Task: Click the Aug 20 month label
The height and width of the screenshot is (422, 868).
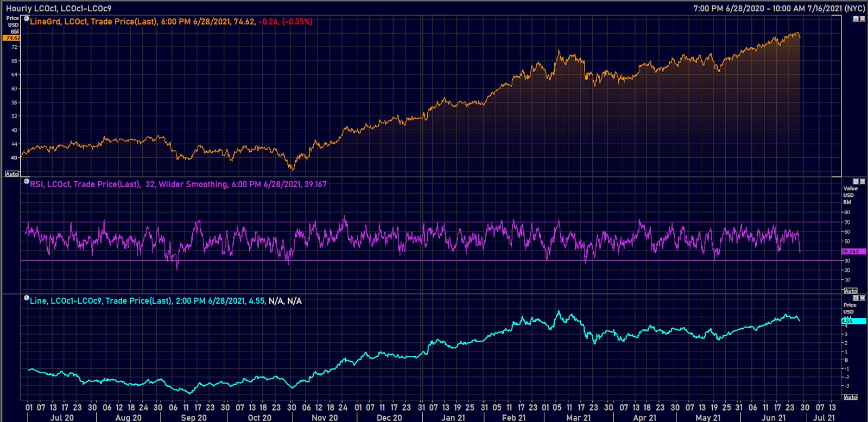Action: tap(128, 418)
